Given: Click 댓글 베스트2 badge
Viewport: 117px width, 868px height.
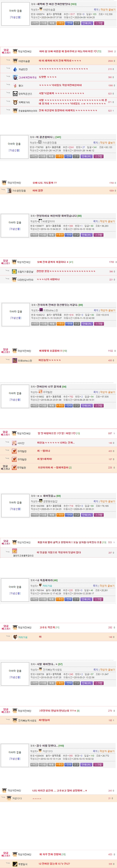Looking at the screenshot, I should 5,468.
